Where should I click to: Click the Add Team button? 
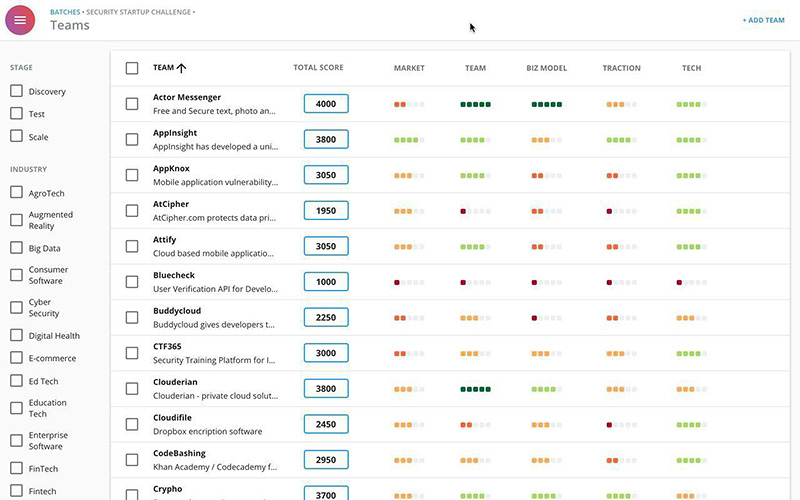point(763,20)
